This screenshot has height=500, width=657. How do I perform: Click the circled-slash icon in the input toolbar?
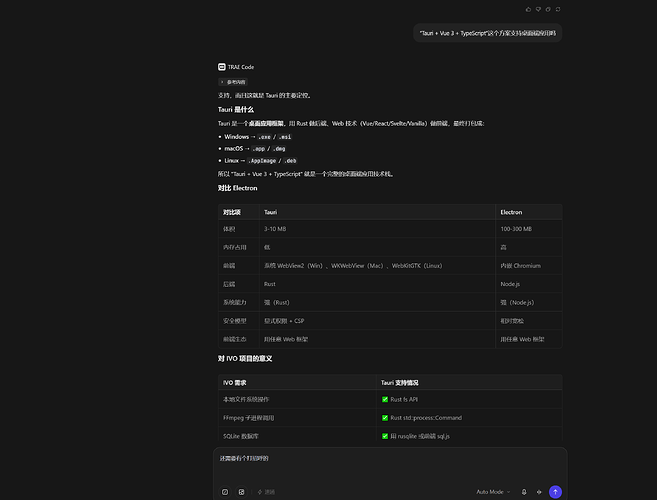point(225,492)
